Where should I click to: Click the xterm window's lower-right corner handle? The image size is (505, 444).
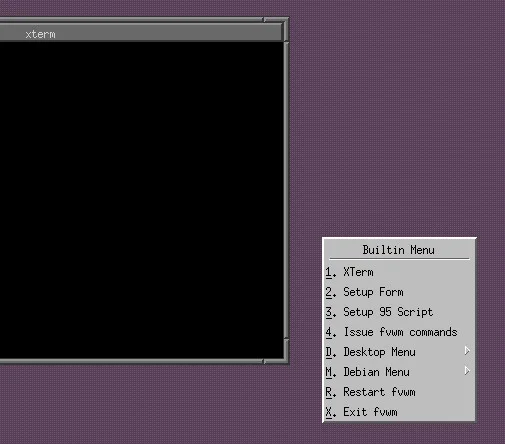pos(277,352)
